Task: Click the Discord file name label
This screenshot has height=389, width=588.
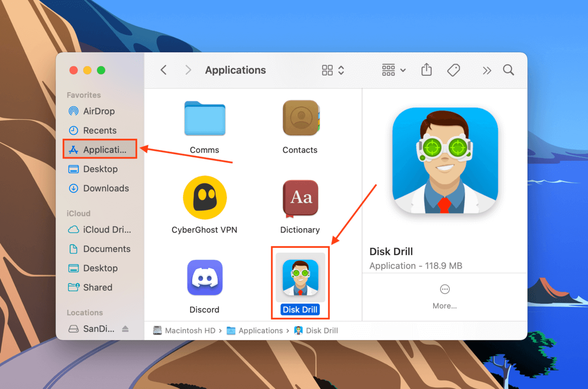Action: (204, 310)
